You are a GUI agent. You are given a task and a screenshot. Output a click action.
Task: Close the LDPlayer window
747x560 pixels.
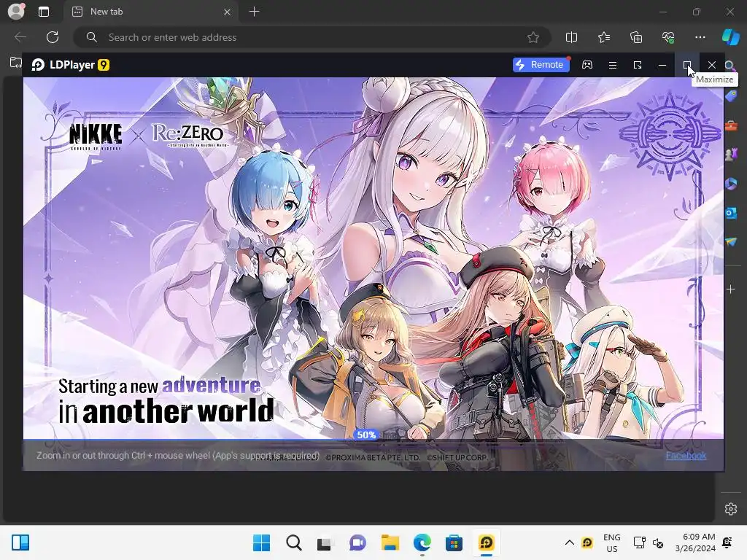pyautogui.click(x=712, y=65)
